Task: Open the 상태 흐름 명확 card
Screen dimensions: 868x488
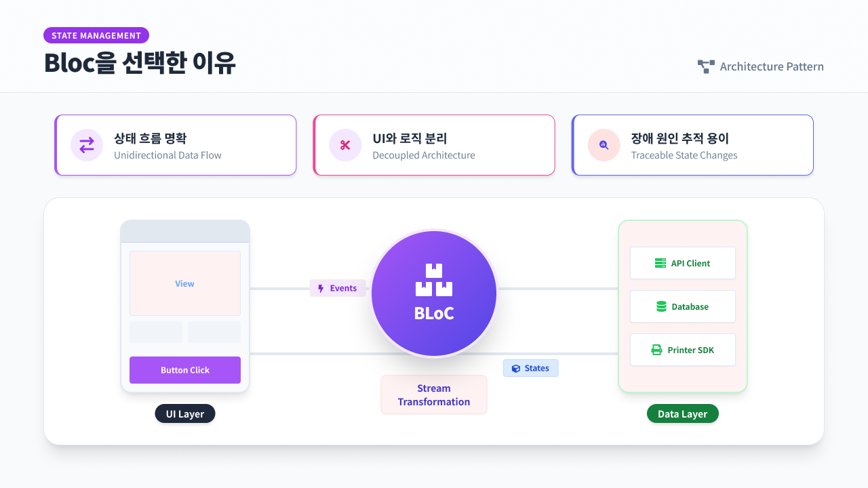Action: click(176, 145)
